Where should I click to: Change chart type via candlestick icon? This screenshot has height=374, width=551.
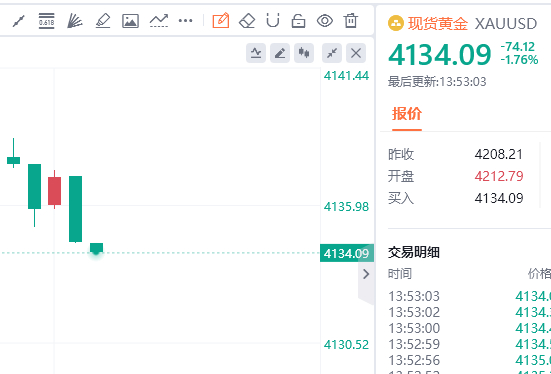tap(304, 53)
